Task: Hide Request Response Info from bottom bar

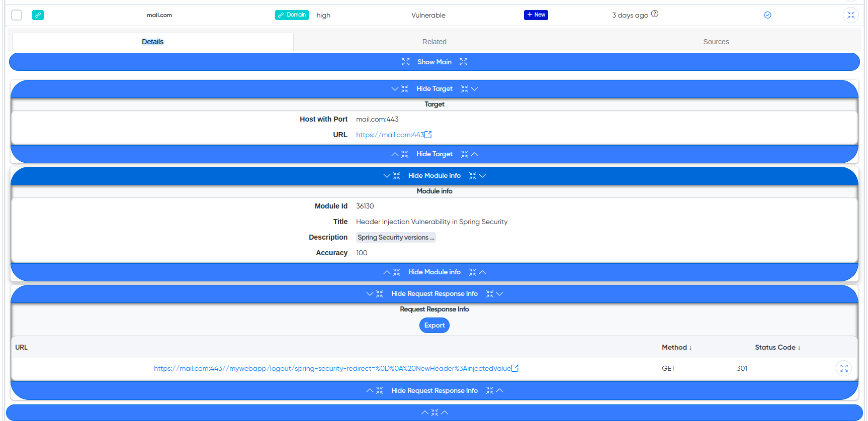Action: 434,390
